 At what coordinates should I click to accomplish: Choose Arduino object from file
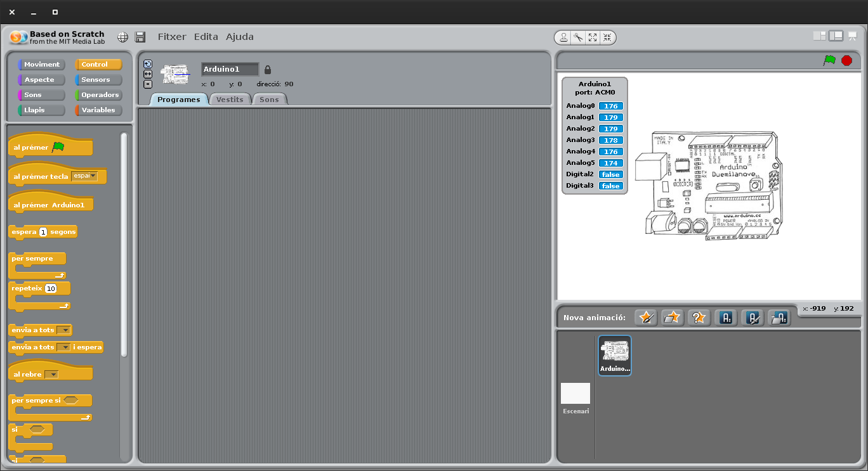779,318
